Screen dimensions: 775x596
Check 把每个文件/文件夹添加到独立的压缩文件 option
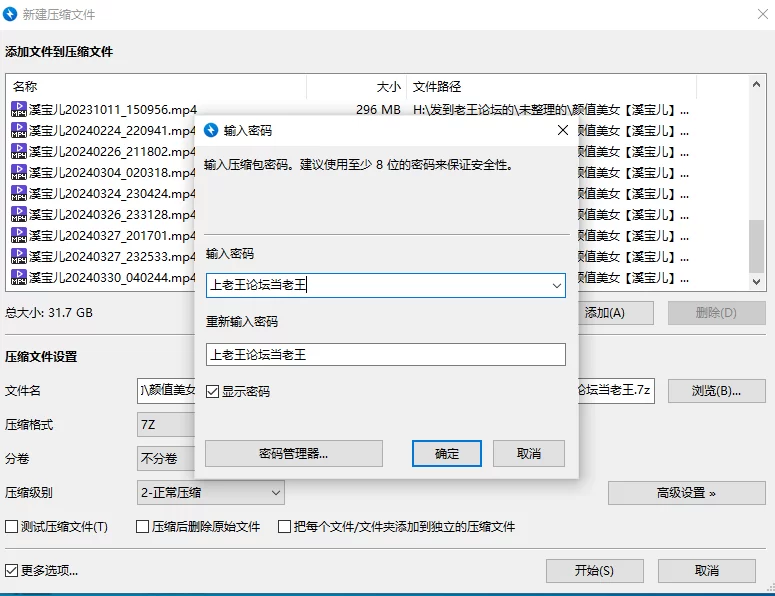[x=284, y=527]
